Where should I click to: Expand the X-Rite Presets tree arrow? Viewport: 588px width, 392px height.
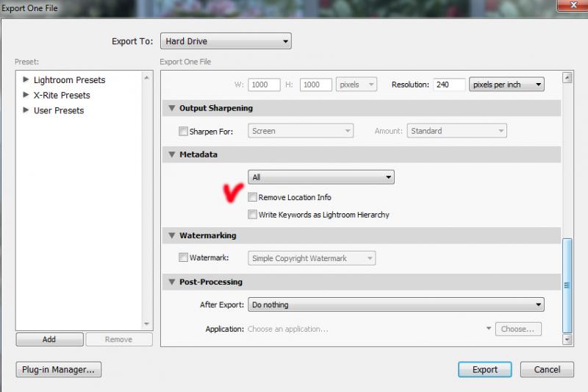[x=26, y=95]
